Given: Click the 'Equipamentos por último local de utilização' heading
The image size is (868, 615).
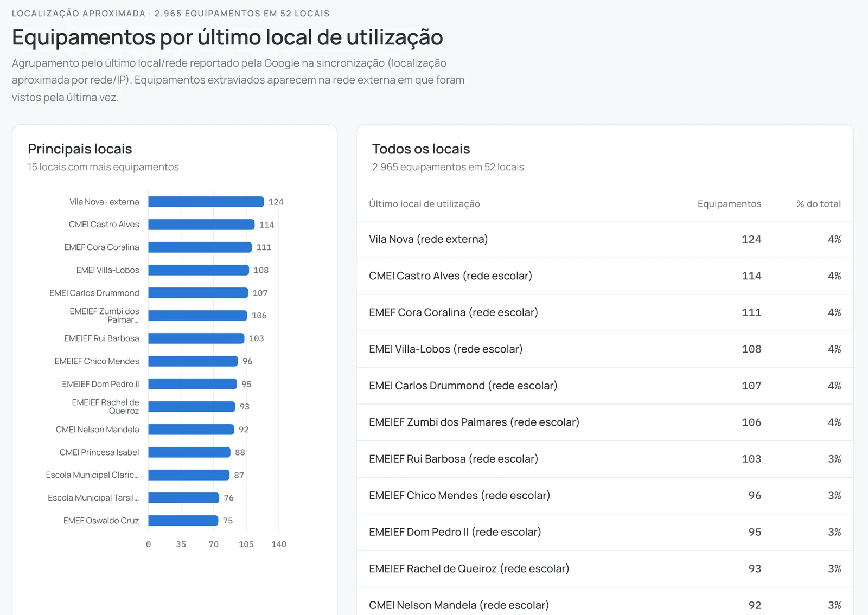Looking at the screenshot, I should coord(227,37).
